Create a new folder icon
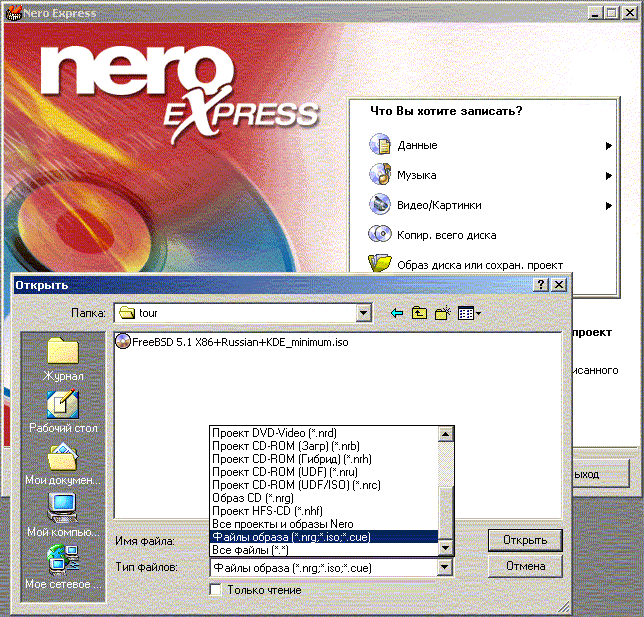This screenshot has height=617, width=644. 443,313
